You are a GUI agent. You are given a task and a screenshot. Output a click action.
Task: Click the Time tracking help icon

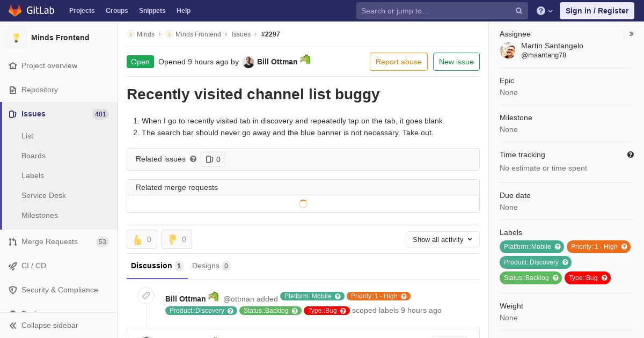[x=631, y=155]
